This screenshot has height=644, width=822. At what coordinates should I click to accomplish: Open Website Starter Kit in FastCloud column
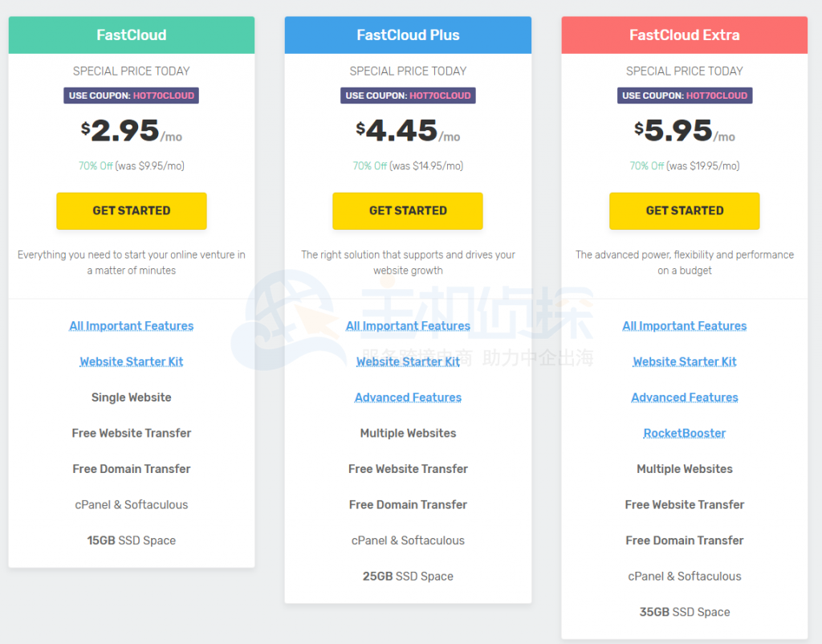(132, 361)
